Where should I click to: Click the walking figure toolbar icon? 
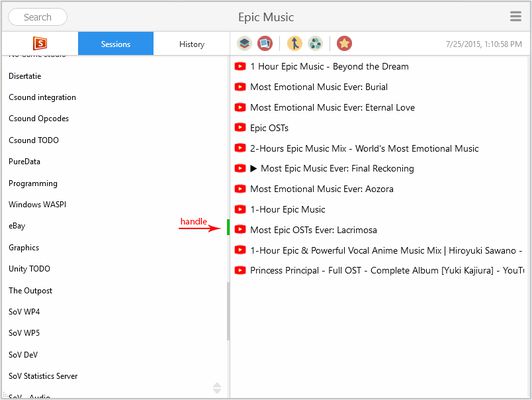[x=294, y=43]
